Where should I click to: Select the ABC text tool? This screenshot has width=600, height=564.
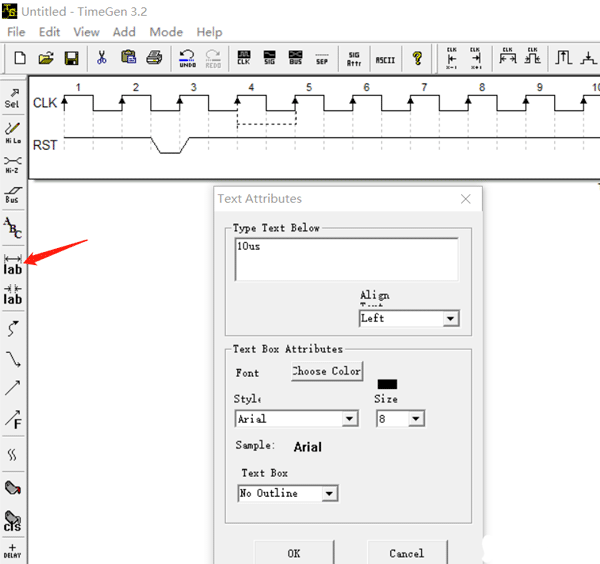(13, 227)
